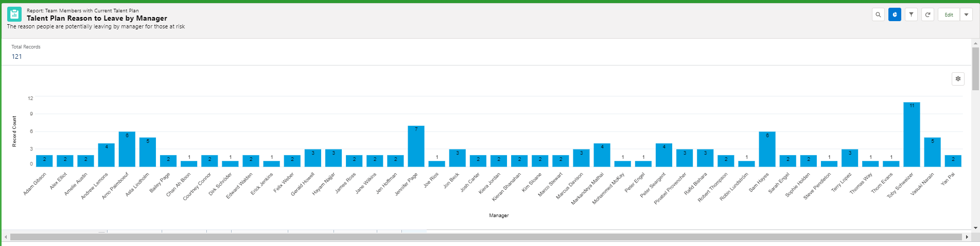Image resolution: width=980 pixels, height=246 pixels.
Task: Open chart settings gear icon
Action: click(958, 79)
